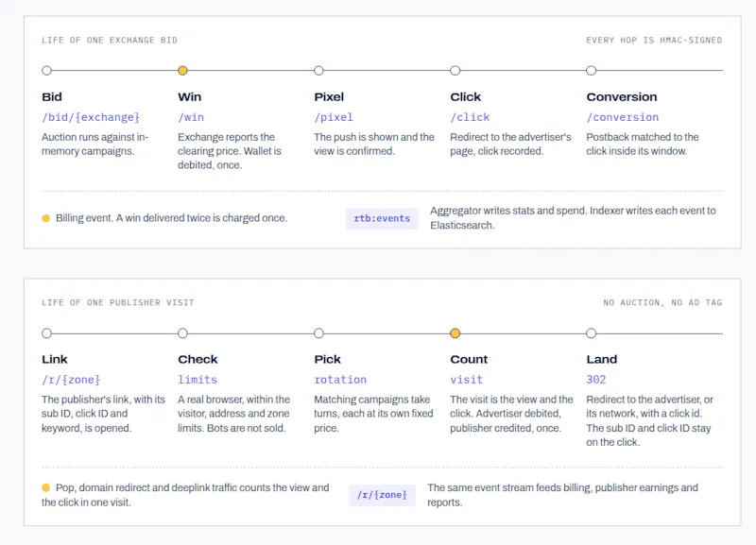Click the 'LIFE OF ONE PUBLISHER VISIT' heading
The width and height of the screenshot is (756, 545).
[117, 302]
